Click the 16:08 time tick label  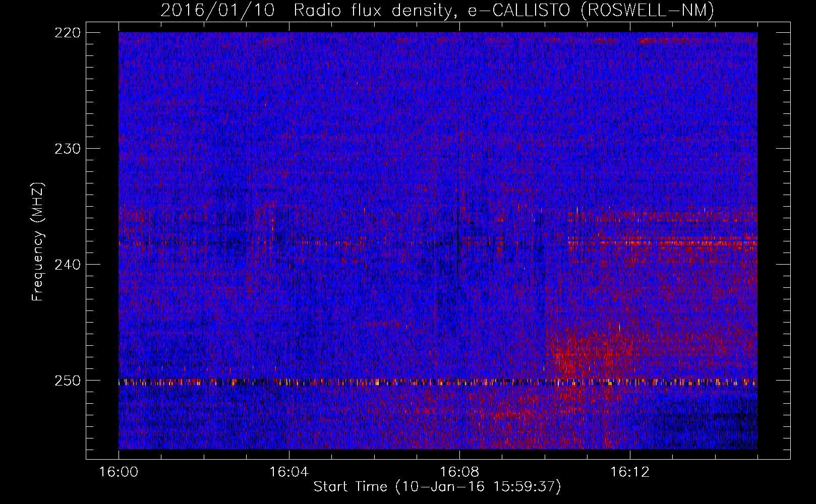point(459,472)
